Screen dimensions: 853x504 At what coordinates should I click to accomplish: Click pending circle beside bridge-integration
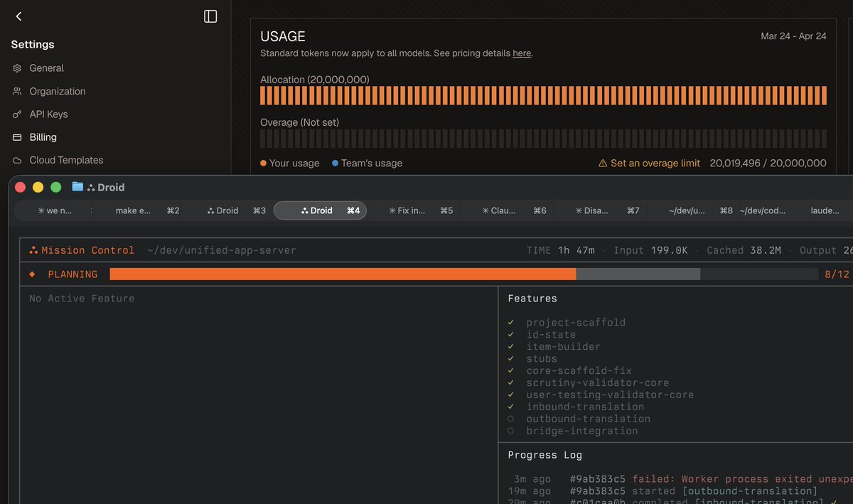point(511,431)
